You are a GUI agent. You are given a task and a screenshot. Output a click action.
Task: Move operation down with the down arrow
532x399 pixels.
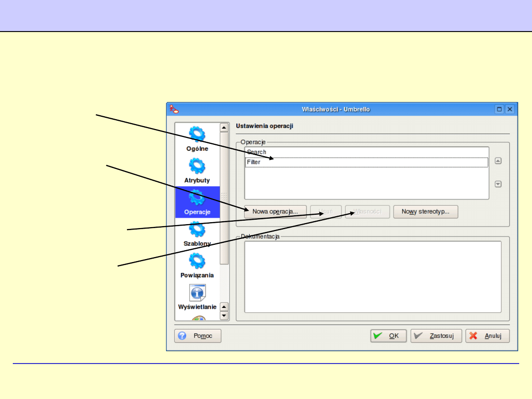coord(498,184)
